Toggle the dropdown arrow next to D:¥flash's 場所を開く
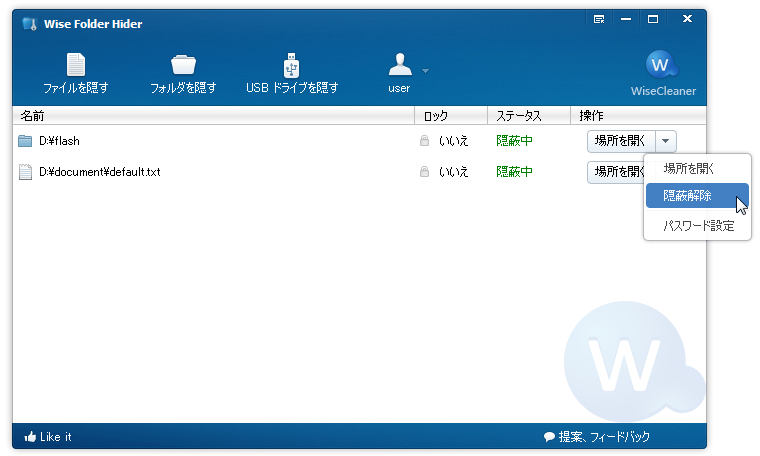This screenshot has width=760, height=456. coord(665,141)
